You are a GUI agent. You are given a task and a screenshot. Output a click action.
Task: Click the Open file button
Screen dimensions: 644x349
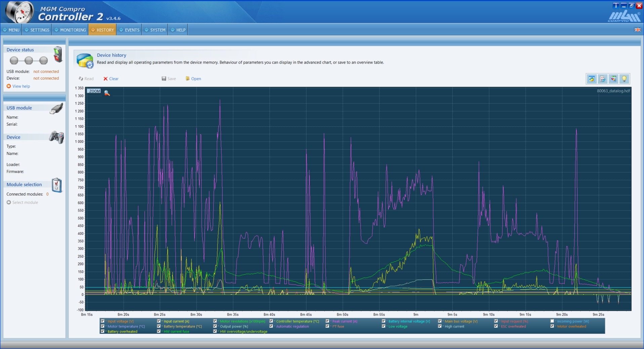coord(193,79)
